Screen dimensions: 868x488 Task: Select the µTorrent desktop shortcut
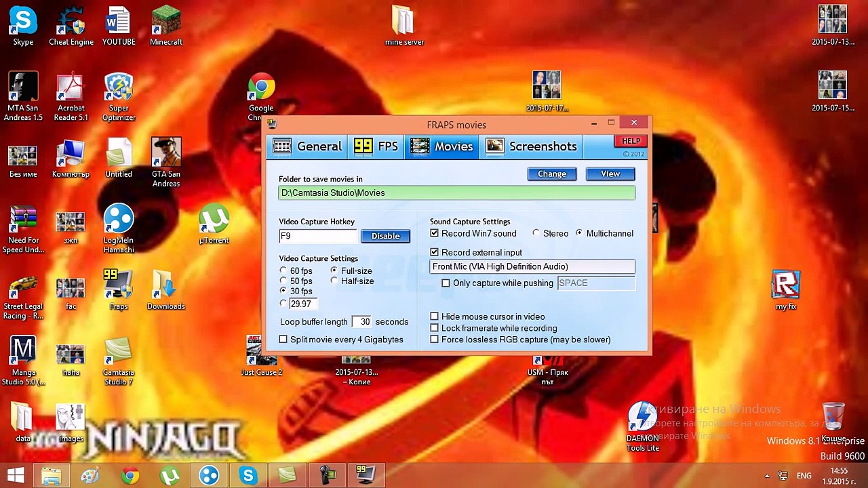[x=214, y=225]
